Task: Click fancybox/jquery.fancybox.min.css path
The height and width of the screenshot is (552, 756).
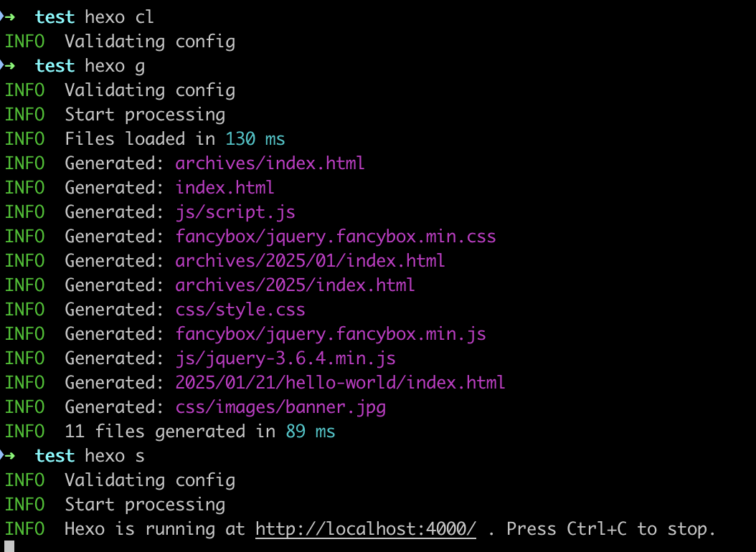Action: [336, 237]
